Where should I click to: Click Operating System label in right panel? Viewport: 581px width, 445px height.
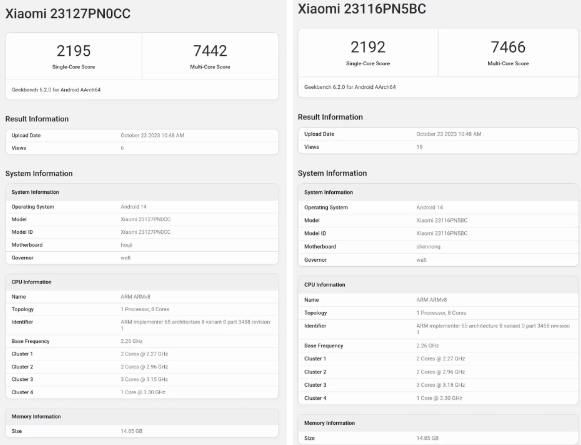click(326, 207)
